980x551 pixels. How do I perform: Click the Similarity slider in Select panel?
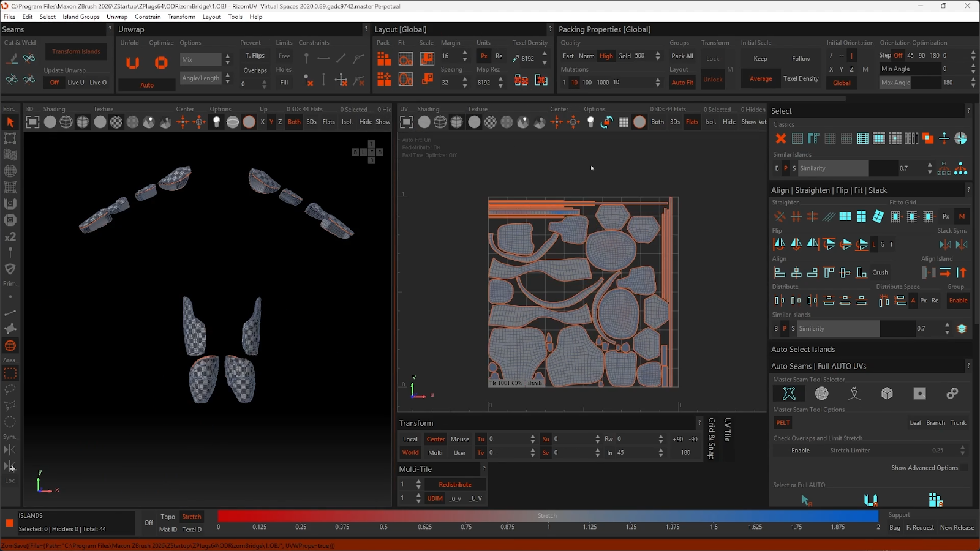833,168
